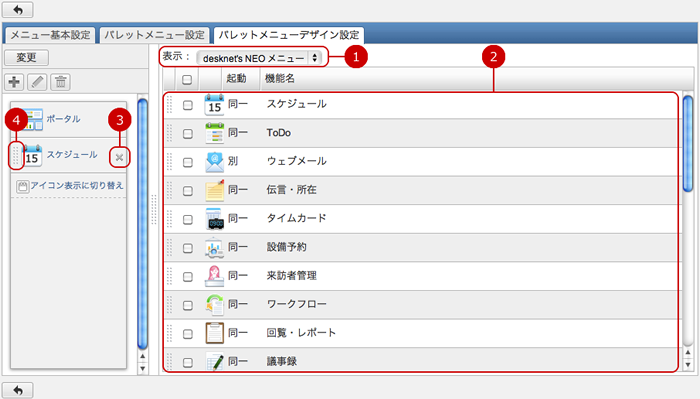Check the 来訪者管理 row checkbox
The height and width of the screenshot is (399, 700).
point(188,276)
